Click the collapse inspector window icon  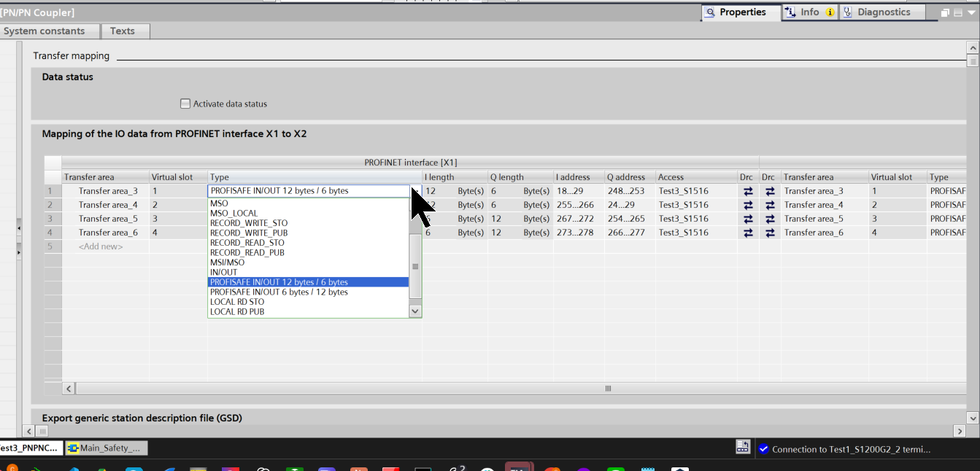(x=958, y=12)
